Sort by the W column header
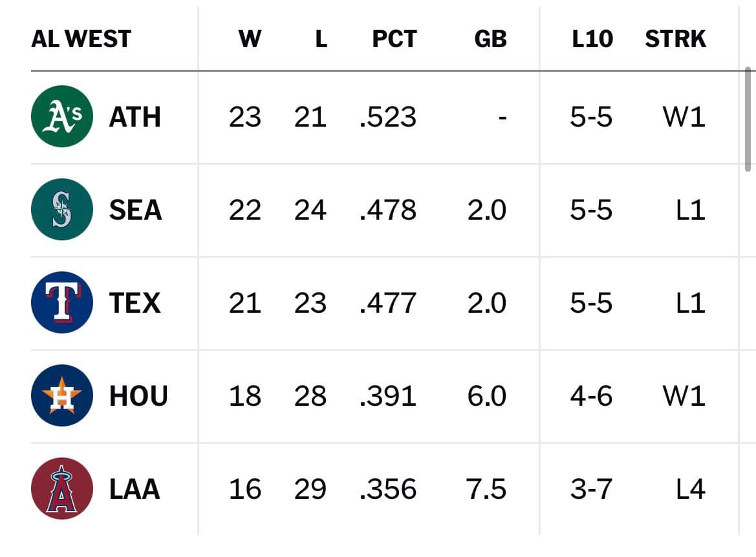Viewport: 756px width, 557px height. pos(250,39)
